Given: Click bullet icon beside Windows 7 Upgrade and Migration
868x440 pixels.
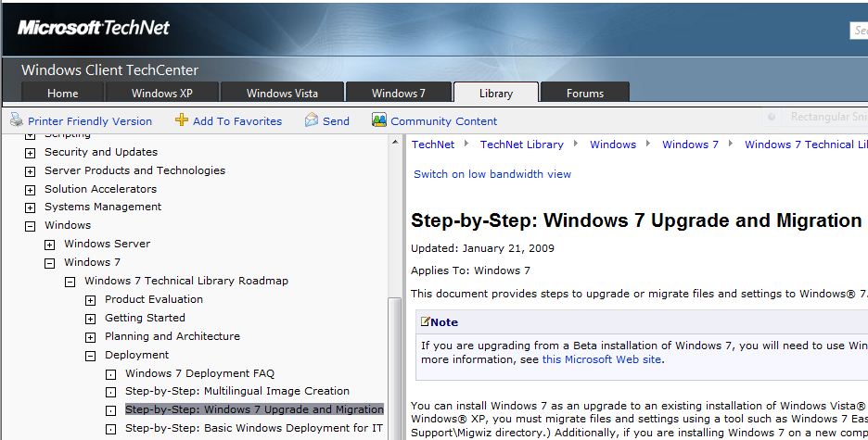Looking at the screenshot, I should coord(110,410).
